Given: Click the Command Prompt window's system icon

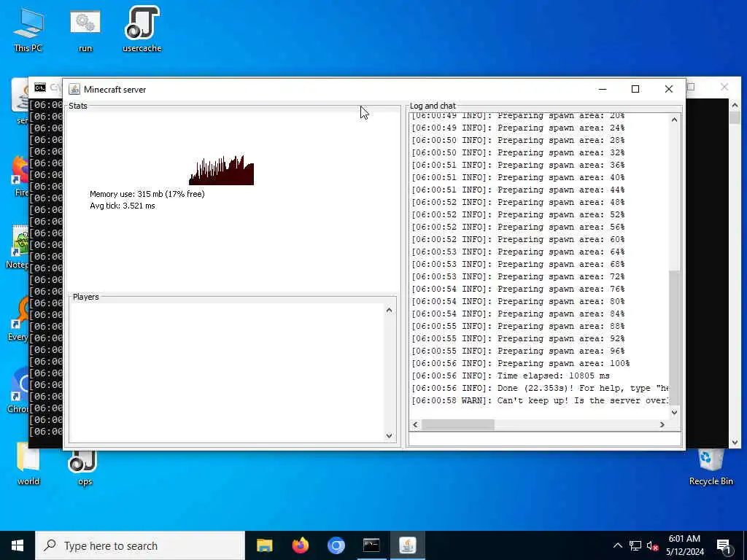Looking at the screenshot, I should 40,87.
